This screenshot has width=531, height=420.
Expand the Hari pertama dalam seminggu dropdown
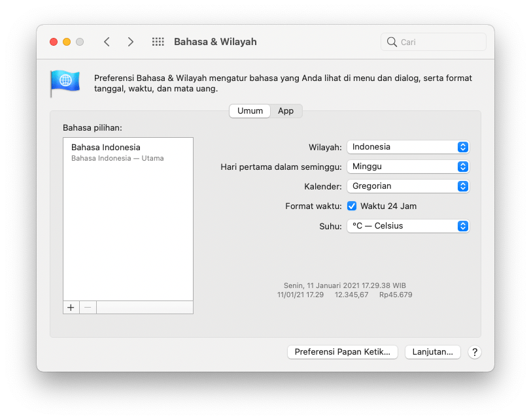pos(407,167)
